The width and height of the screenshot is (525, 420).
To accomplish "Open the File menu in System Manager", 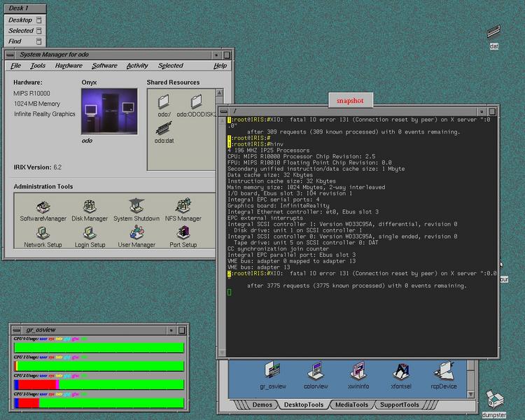I will 15,66.
